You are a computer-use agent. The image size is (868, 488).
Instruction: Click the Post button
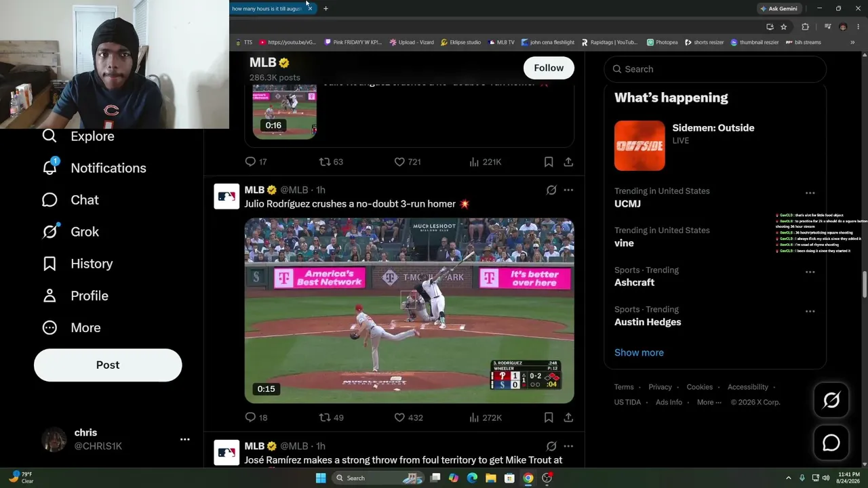tap(108, 365)
